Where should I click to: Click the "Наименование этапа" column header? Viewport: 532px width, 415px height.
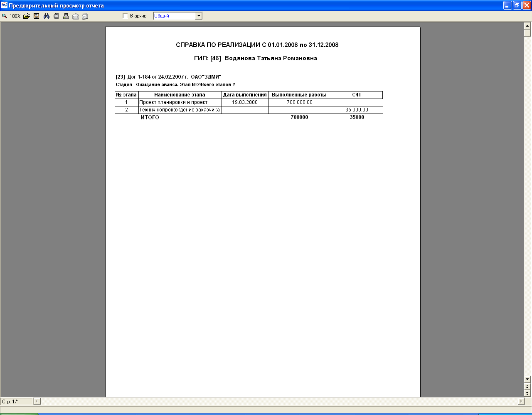point(180,95)
